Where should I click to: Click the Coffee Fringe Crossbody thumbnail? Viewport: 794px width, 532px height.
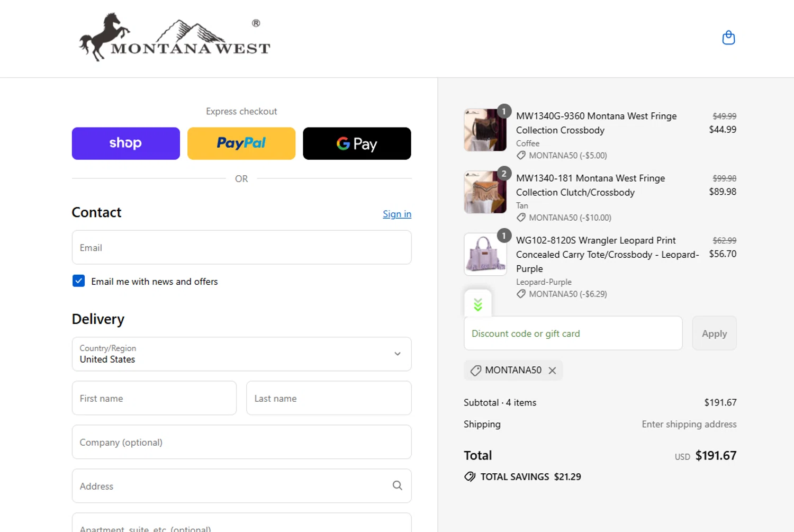click(485, 130)
